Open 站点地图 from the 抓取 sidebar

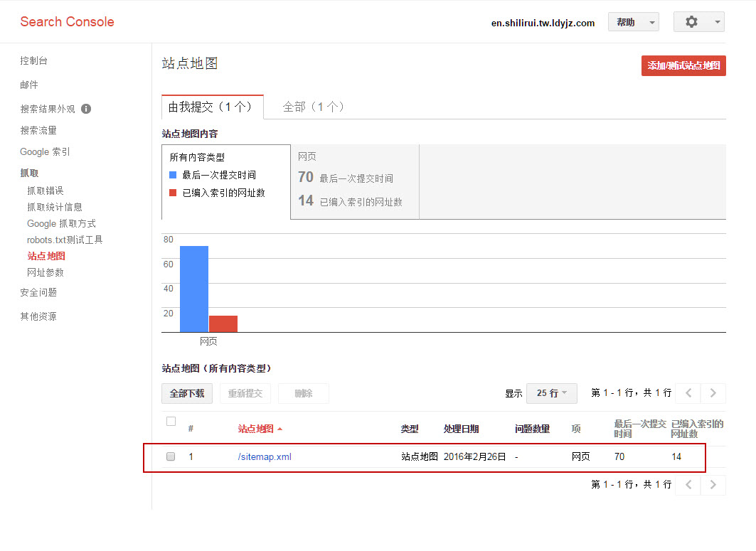point(46,255)
